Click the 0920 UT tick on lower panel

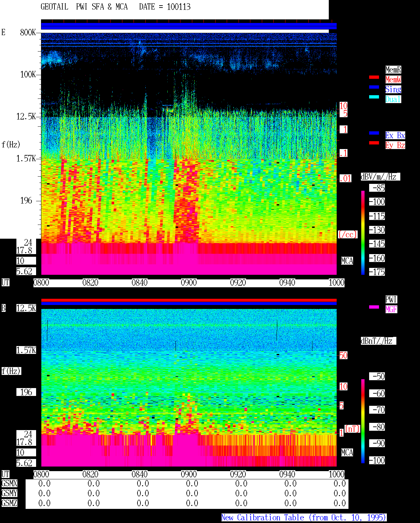(238, 474)
